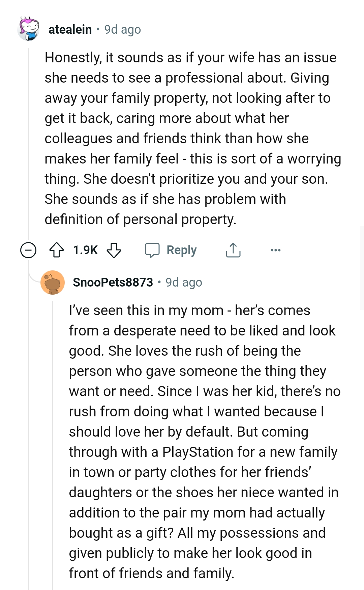Click the 9d ago timestamp beside atealein

[122, 30]
